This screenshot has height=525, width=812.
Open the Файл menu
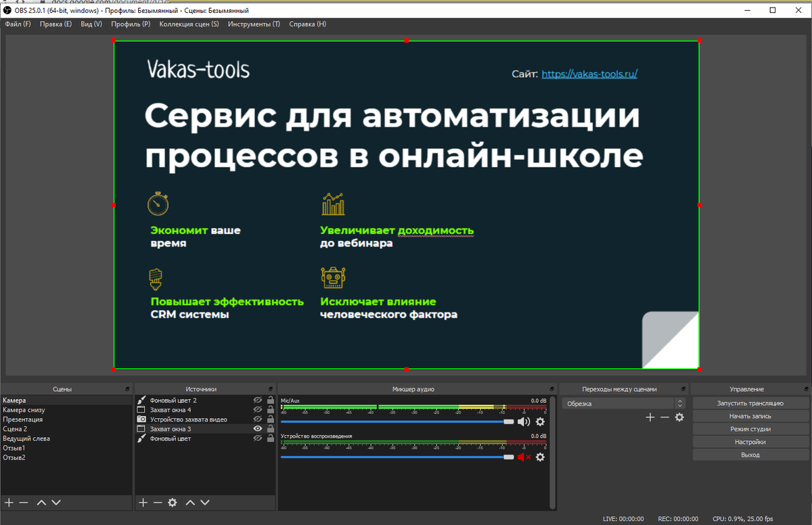18,24
